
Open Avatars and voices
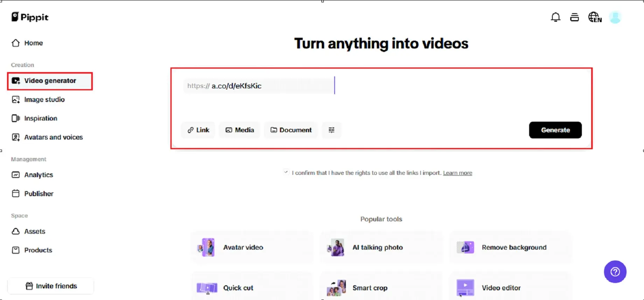47,137
